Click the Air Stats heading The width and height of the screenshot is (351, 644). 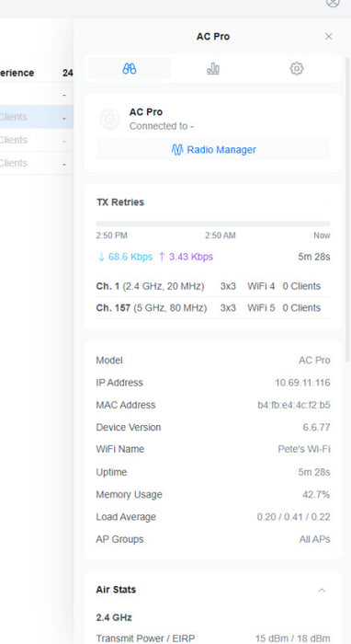[x=116, y=590]
